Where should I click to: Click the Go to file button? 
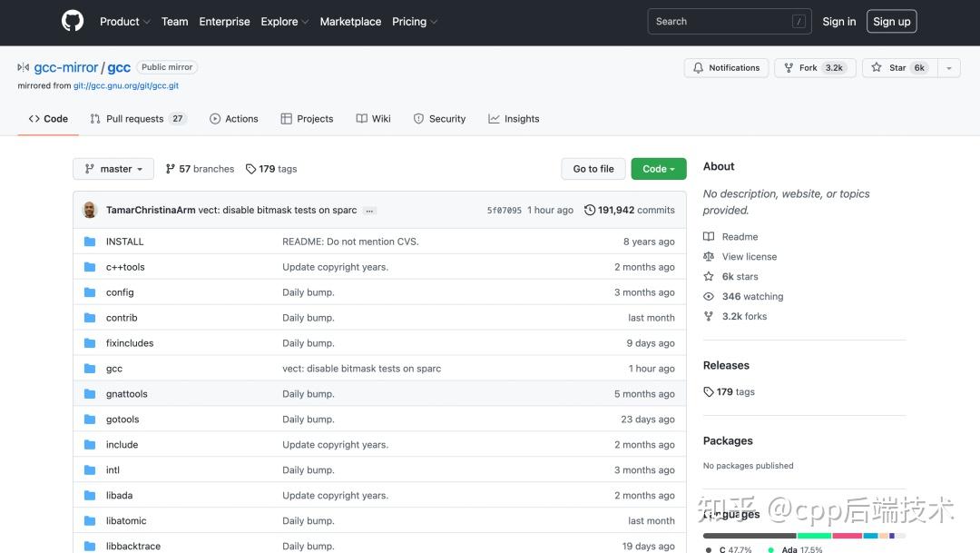[593, 169]
